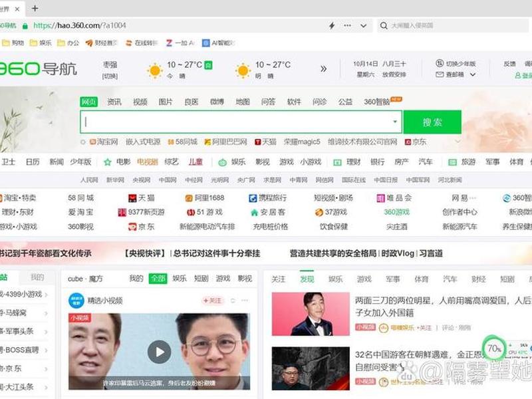The width and height of the screenshot is (532, 399).
Task: Click the green 搜索 button
Action: point(432,122)
